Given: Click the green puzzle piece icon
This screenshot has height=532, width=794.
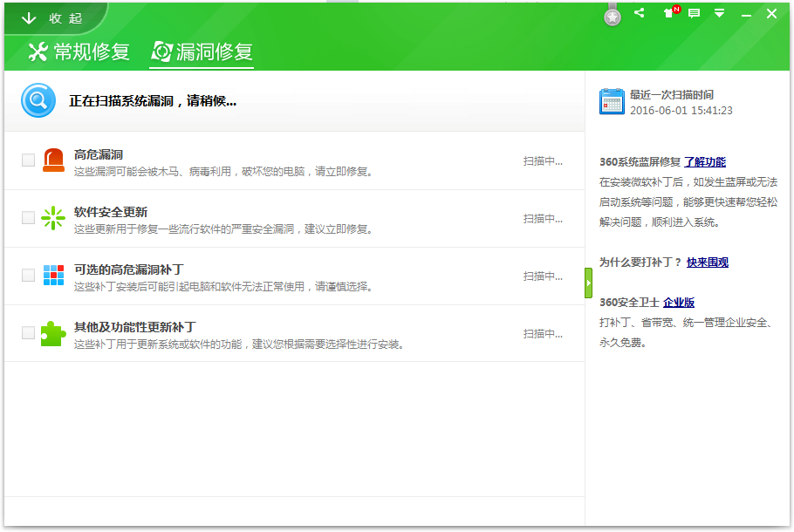Looking at the screenshot, I should (53, 333).
